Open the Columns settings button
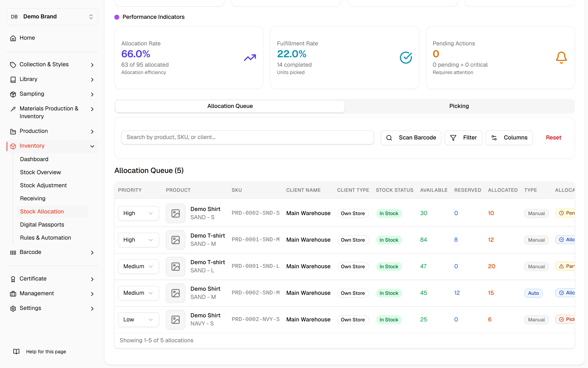Screen dimensions: 588x368 pos(509,138)
